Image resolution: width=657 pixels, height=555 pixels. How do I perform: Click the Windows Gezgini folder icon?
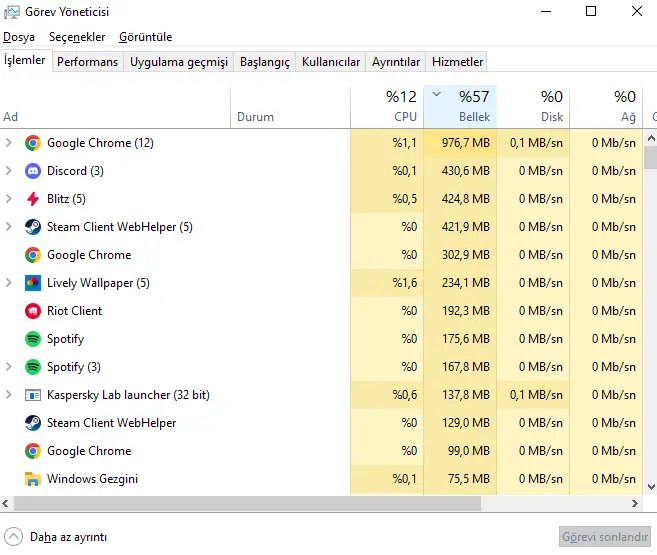(x=33, y=479)
